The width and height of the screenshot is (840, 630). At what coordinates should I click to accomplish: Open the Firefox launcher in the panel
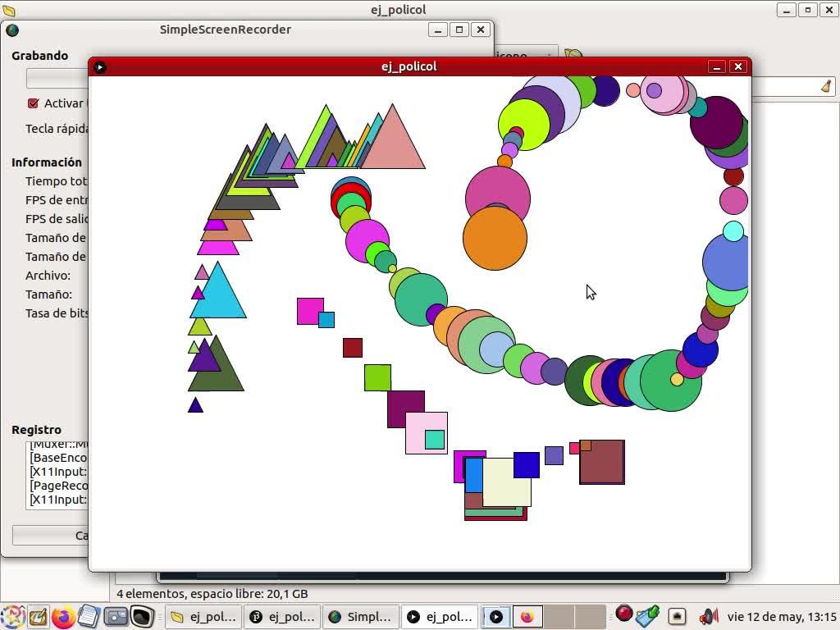[x=63, y=617]
